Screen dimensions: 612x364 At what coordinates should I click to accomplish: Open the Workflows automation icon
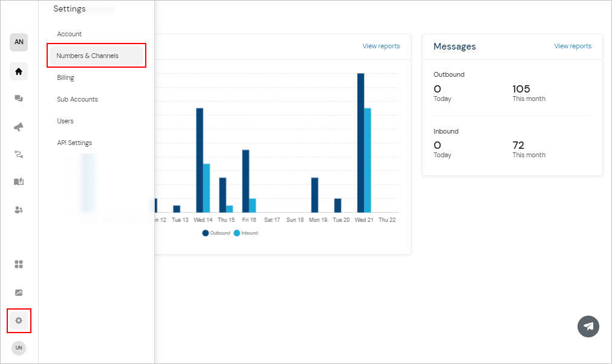[18, 154]
